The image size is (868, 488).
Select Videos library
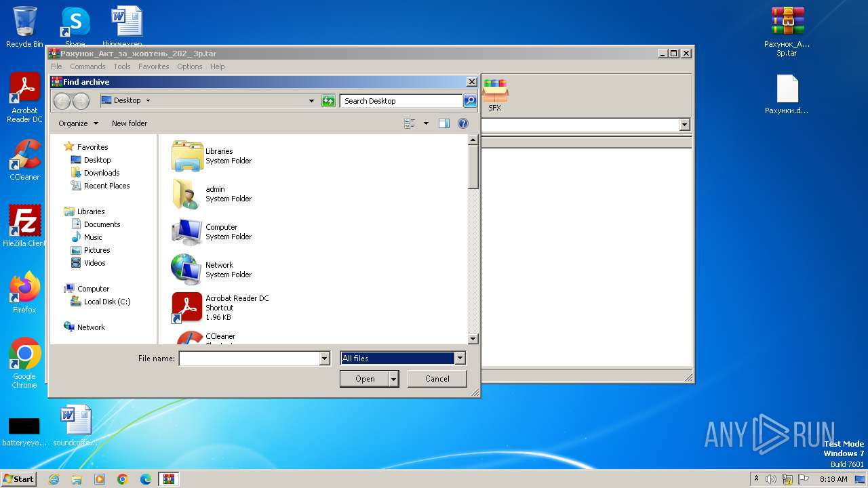88,263
